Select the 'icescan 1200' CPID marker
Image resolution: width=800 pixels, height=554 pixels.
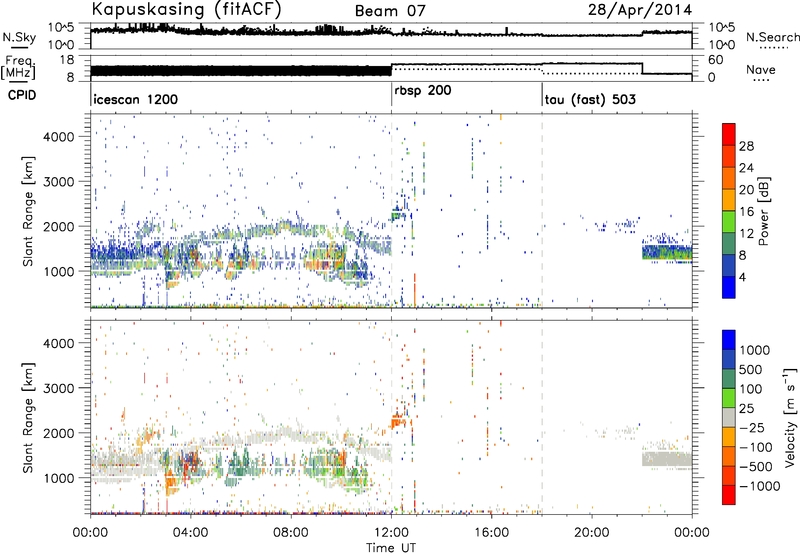(x=136, y=99)
